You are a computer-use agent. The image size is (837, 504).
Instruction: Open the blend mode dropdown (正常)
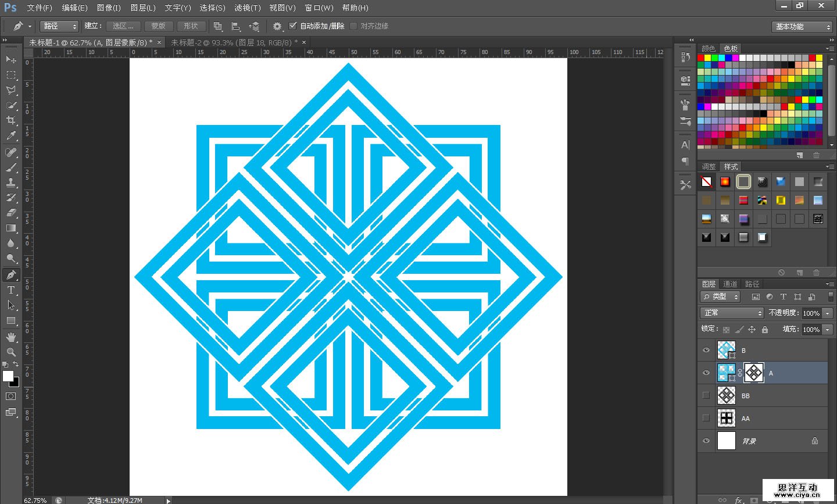(x=731, y=313)
